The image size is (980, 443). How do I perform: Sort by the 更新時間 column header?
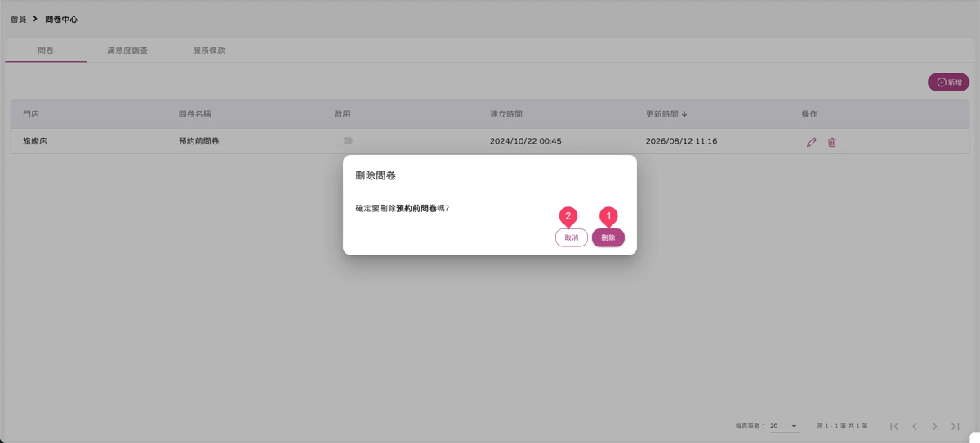(x=666, y=114)
